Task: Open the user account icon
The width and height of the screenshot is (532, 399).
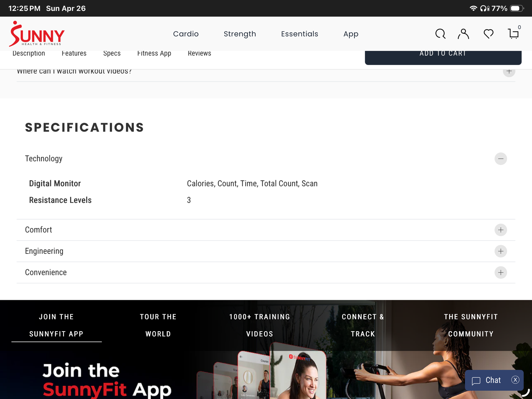Action: pyautogui.click(x=463, y=34)
